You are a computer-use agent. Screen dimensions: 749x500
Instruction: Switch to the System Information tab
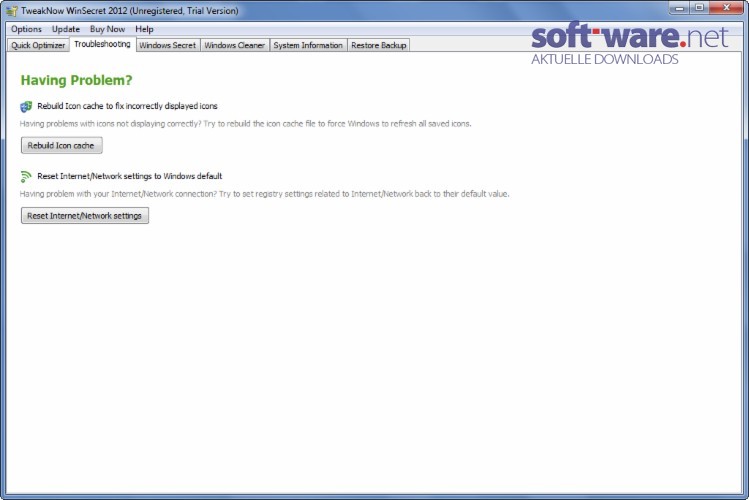pos(308,45)
